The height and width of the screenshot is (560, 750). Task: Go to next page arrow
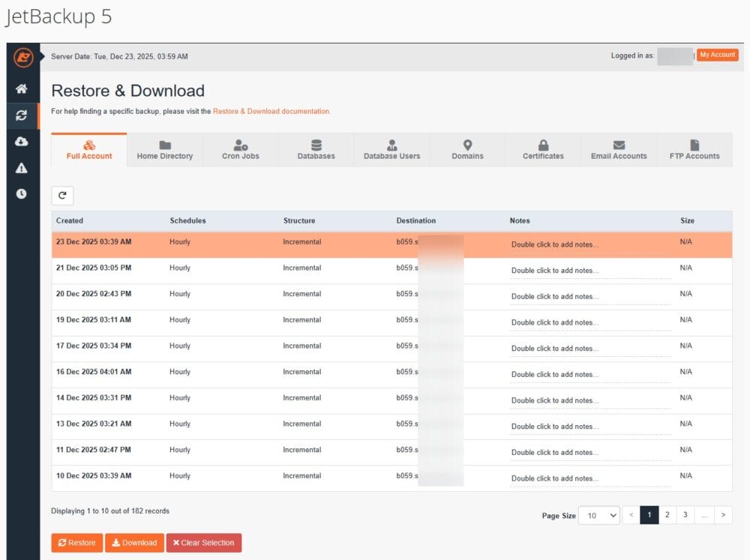coord(723,515)
